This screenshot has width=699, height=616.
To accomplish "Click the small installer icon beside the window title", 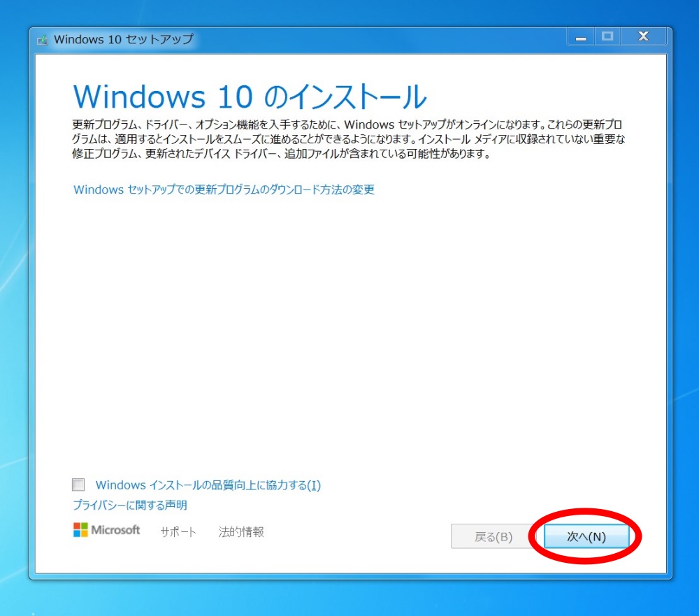I will [x=43, y=39].
